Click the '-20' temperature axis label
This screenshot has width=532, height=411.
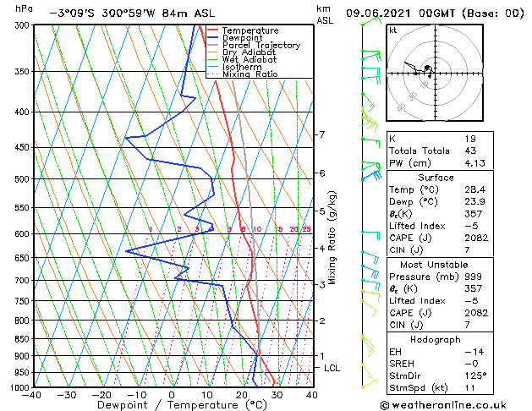tap(101, 395)
